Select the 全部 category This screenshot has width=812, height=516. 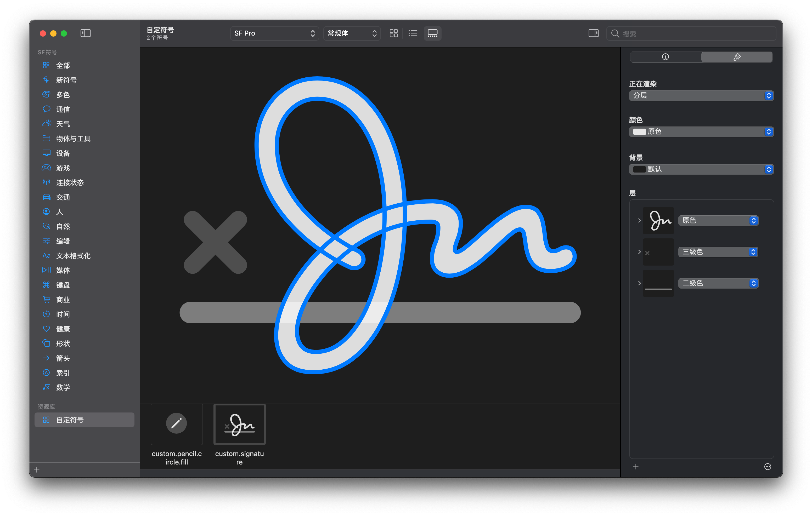tap(84, 65)
